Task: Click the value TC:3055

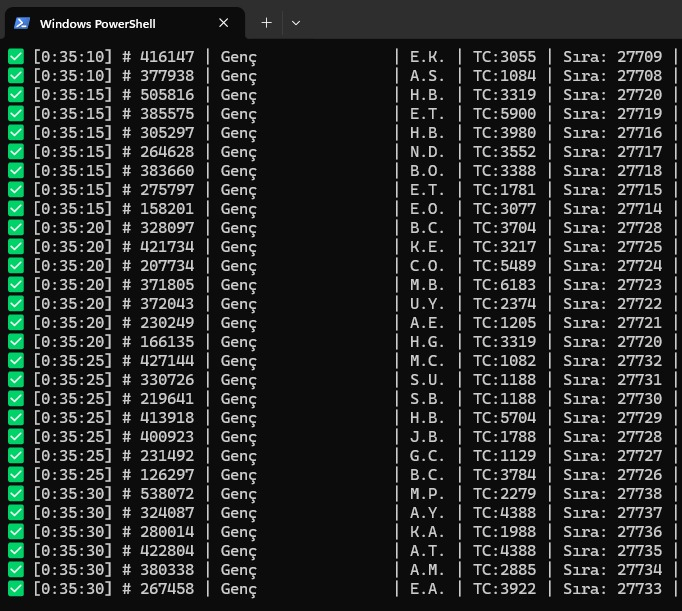Action: coord(505,57)
